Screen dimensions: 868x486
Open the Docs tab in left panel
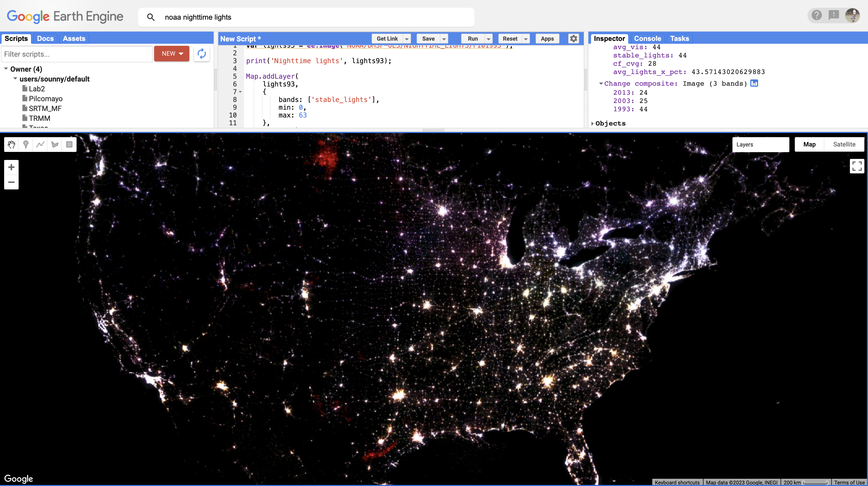(x=45, y=38)
